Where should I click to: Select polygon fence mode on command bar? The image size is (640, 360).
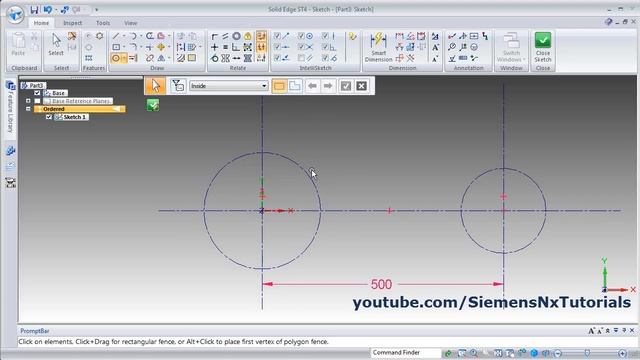[x=295, y=86]
